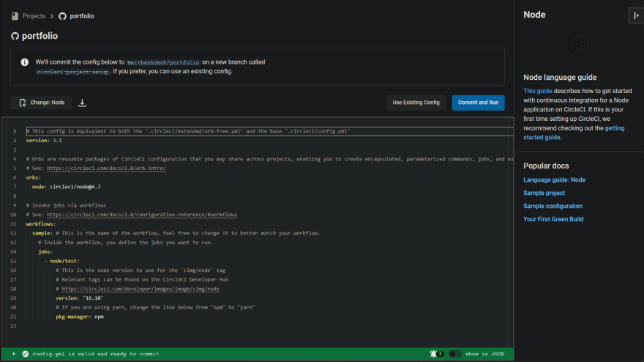Click the Popular docs heading

click(546, 166)
